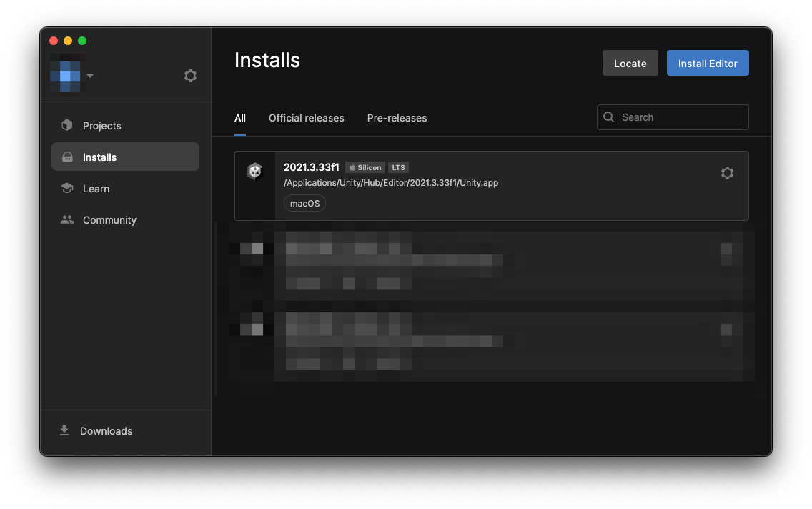Expand the account dropdown arrow
The width and height of the screenshot is (812, 509).
[90, 76]
